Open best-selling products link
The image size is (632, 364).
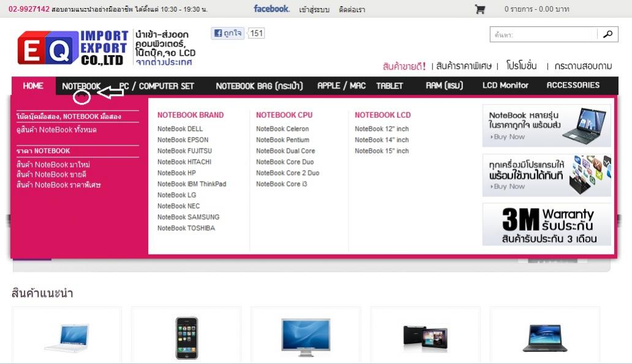pos(404,66)
